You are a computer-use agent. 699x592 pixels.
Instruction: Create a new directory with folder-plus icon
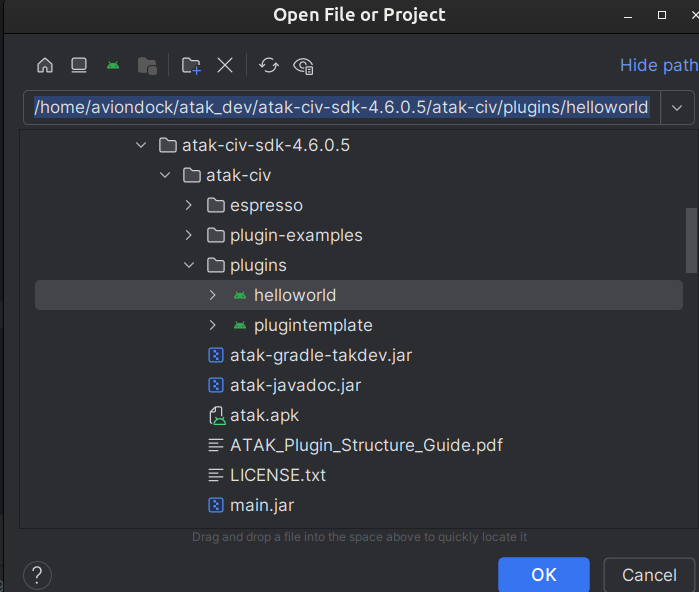coord(191,65)
